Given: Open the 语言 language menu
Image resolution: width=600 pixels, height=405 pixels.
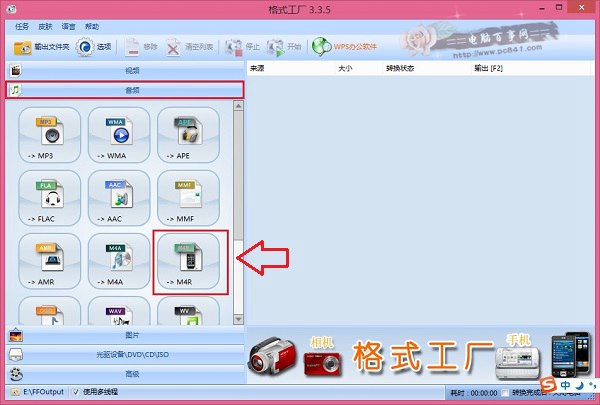Looking at the screenshot, I should pyautogui.click(x=68, y=26).
